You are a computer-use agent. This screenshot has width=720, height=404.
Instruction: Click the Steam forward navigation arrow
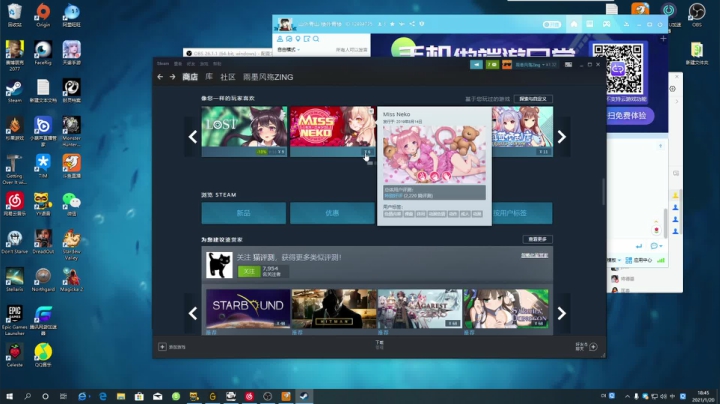(x=172, y=77)
